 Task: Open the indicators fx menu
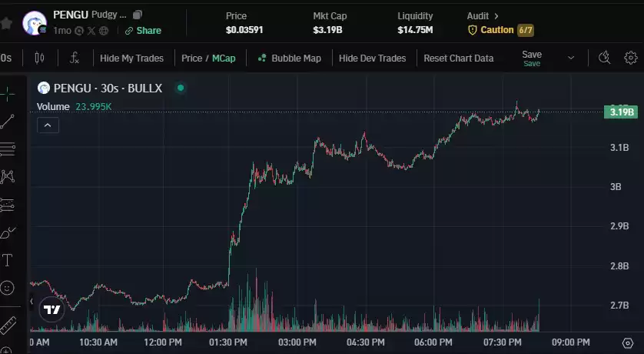(74, 58)
